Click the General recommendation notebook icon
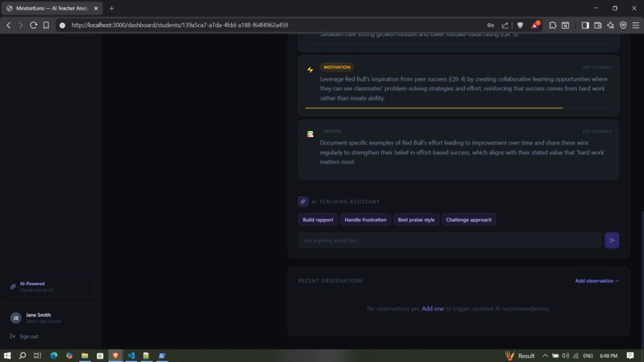The width and height of the screenshot is (644, 362). [310, 134]
